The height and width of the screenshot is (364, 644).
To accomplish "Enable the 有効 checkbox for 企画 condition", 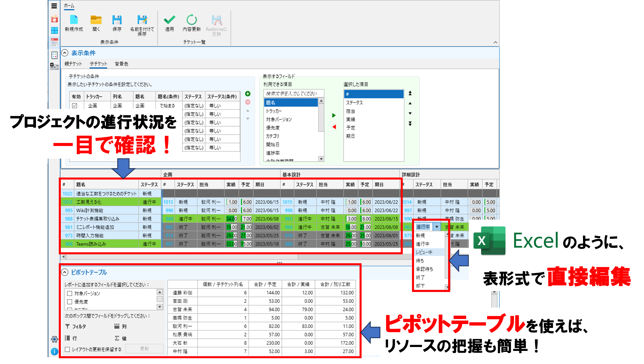I will pos(75,106).
